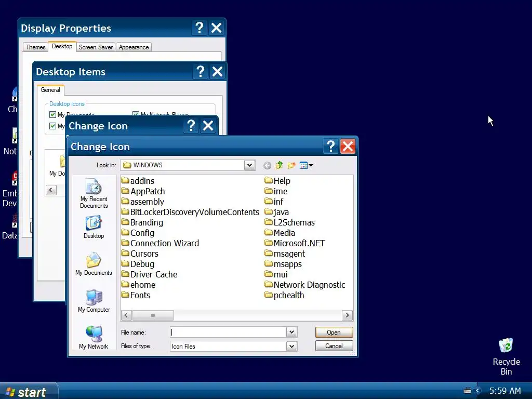Select the Config folder
Viewport: 532px width, 399px height.
click(x=138, y=233)
